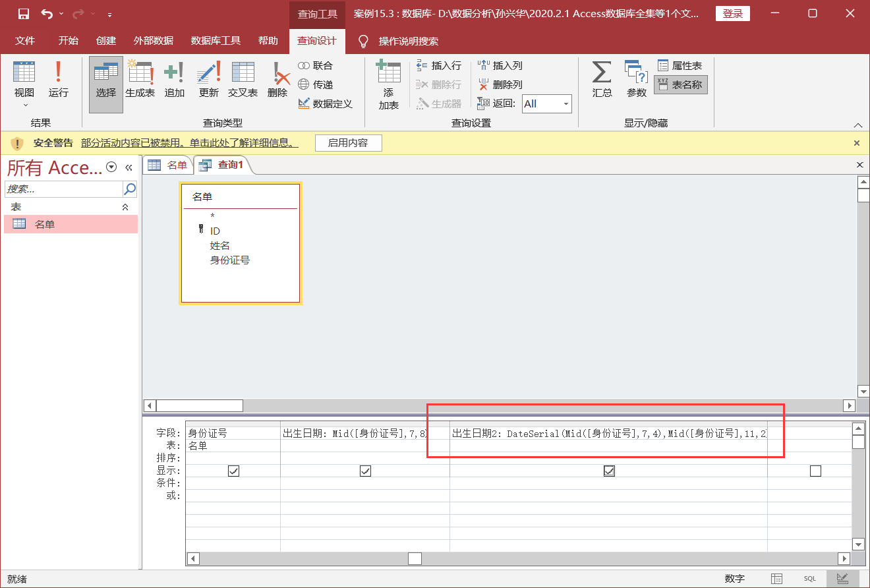Screen dimensions: 870x588
Task: Open Customize Quick Access Toolbar dropdown
Action: pyautogui.click(x=109, y=14)
